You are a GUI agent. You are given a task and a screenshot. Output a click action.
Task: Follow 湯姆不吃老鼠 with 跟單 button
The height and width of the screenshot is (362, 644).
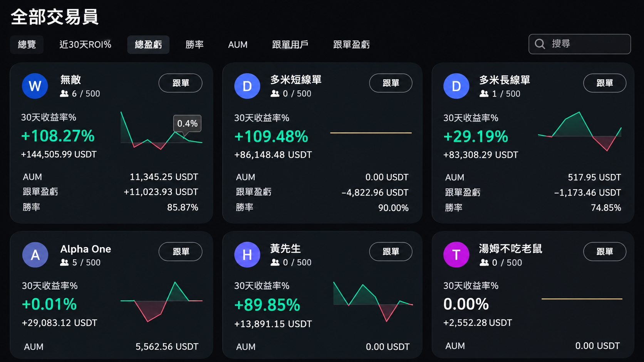(x=605, y=252)
